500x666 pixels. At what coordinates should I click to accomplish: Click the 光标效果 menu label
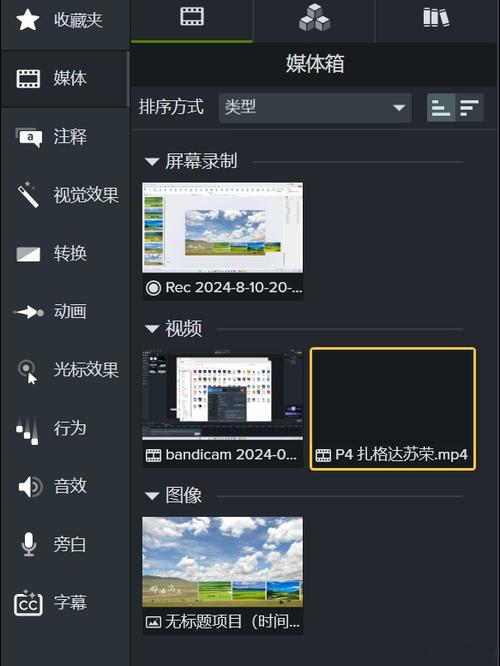(x=86, y=370)
